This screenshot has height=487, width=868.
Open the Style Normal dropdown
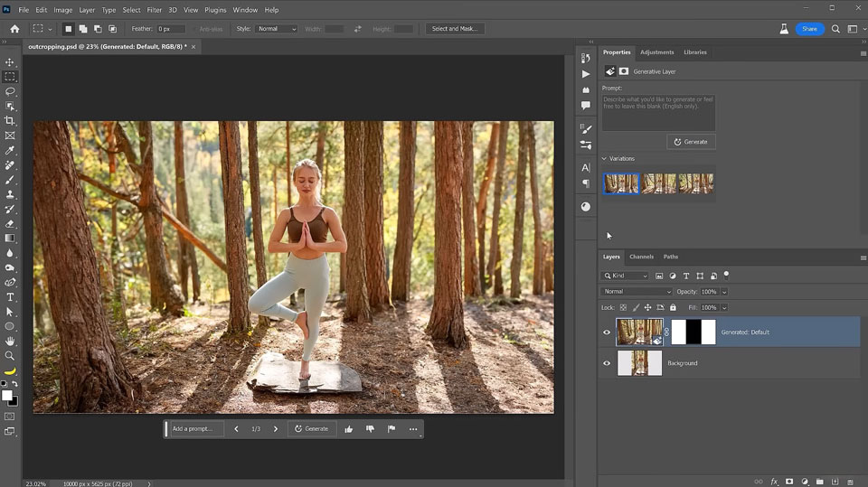pos(277,29)
